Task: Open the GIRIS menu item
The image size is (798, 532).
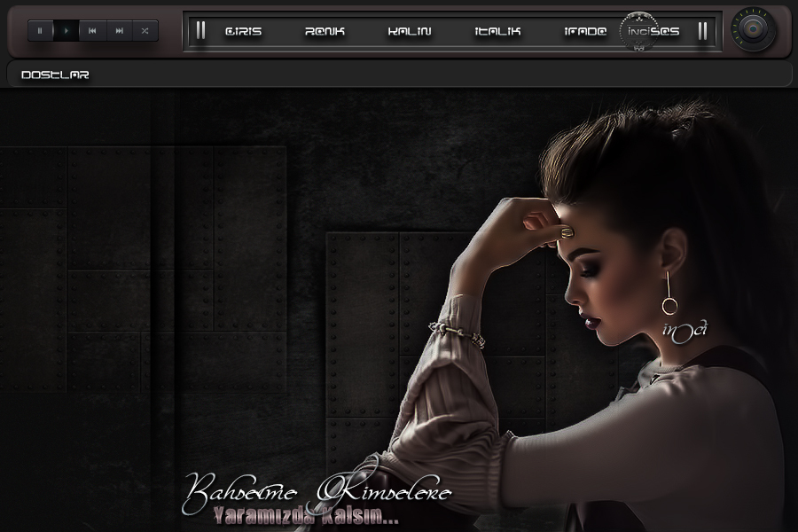Action: tap(243, 31)
